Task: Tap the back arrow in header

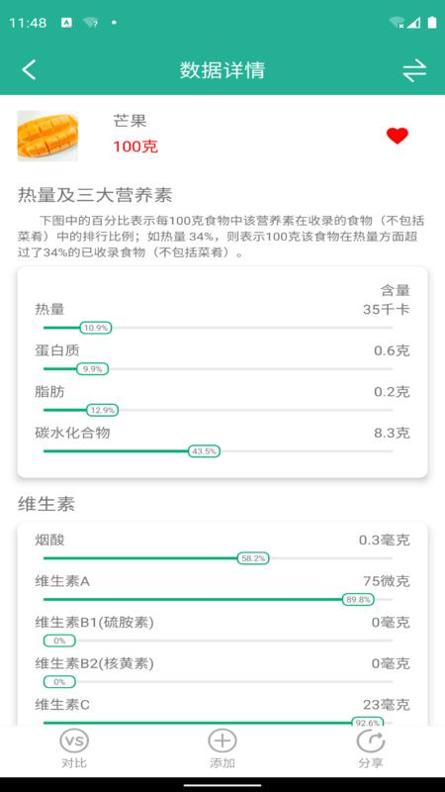Action: 29,70
